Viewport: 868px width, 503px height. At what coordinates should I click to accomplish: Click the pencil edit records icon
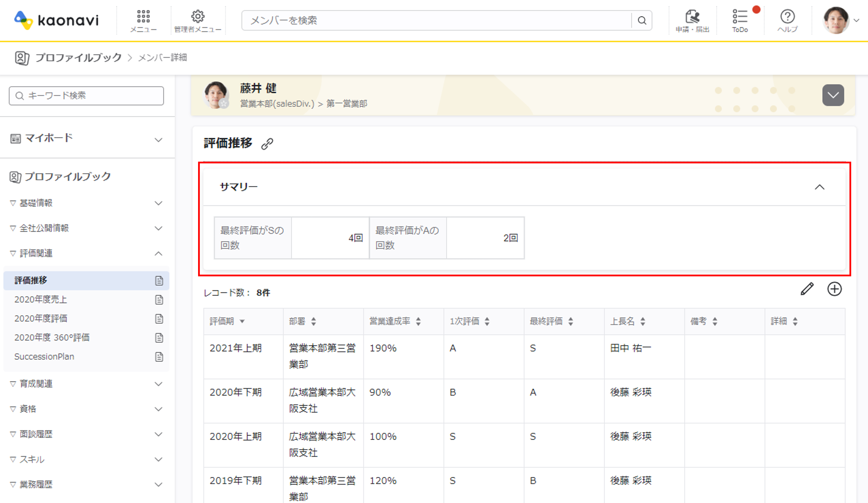(807, 289)
